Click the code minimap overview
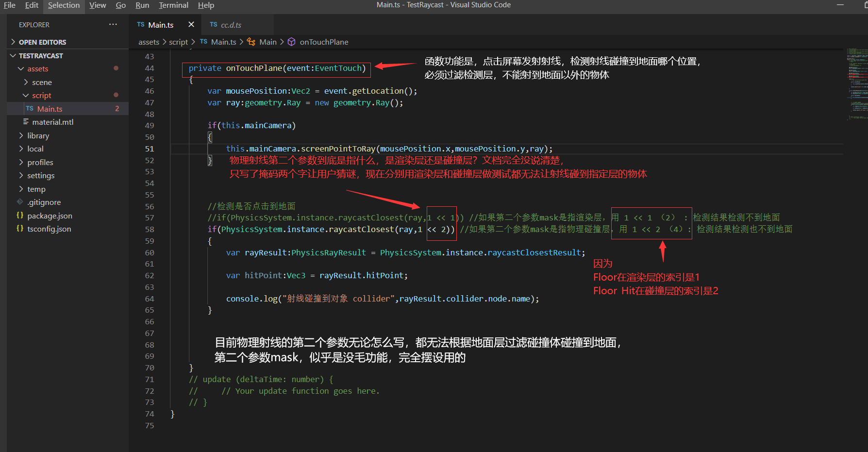868x452 pixels. [856, 83]
